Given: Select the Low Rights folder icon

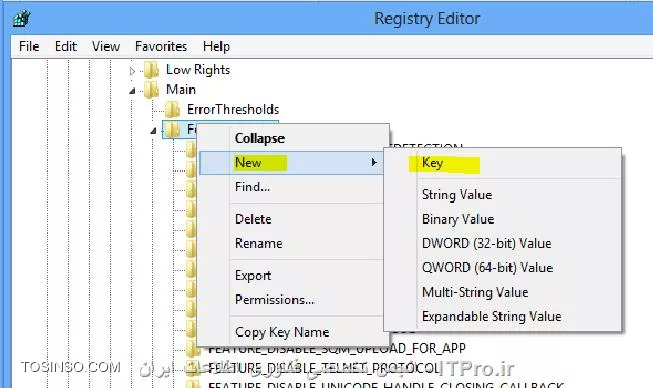Looking at the screenshot, I should pos(152,70).
